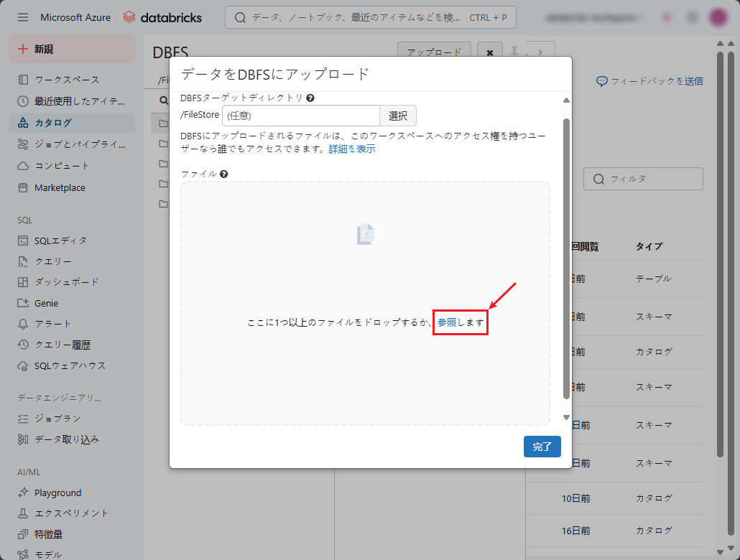This screenshot has height=560, width=740.
Task: Click the SQLエディタ sidebar icon
Action: pyautogui.click(x=23, y=241)
